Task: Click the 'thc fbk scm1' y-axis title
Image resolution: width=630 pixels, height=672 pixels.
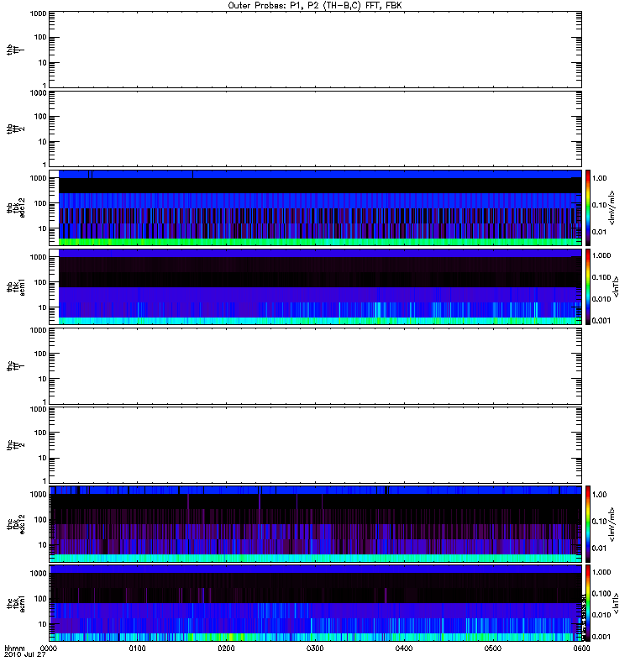Action: pos(15,603)
